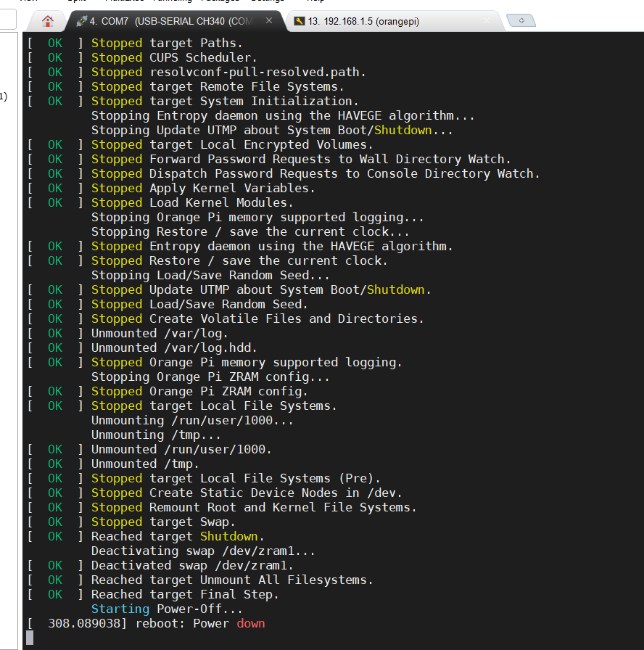Click 'Stopping Restore / save the current clock...' line
This screenshot has height=650, width=644.
tap(250, 231)
